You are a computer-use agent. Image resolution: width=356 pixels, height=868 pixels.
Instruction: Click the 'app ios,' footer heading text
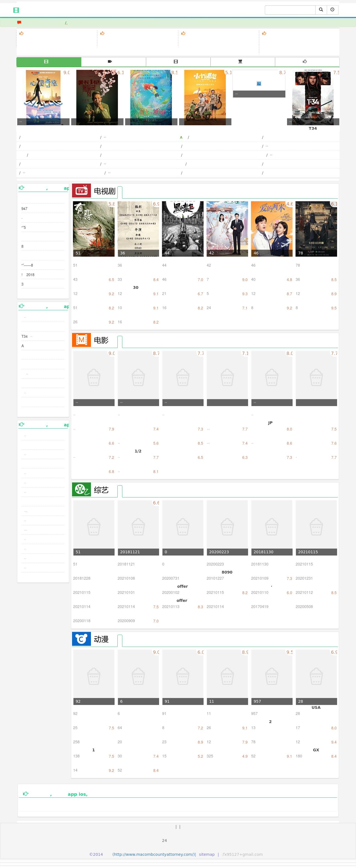tap(78, 794)
